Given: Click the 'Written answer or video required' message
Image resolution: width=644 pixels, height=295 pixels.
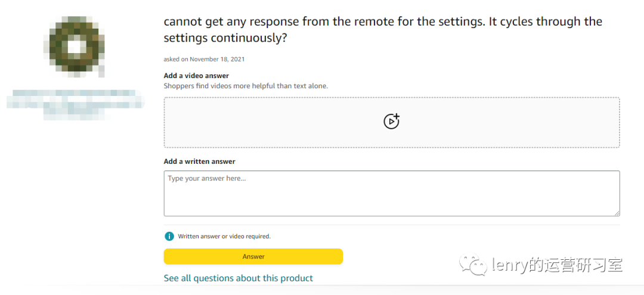Looking at the screenshot, I should click(224, 237).
